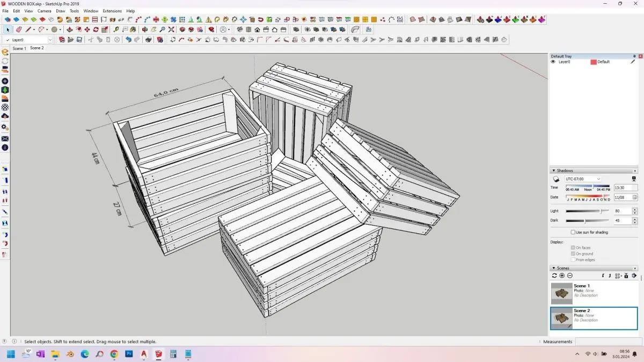
Task: Select the Tape Measure tool
Action: click(x=116, y=29)
